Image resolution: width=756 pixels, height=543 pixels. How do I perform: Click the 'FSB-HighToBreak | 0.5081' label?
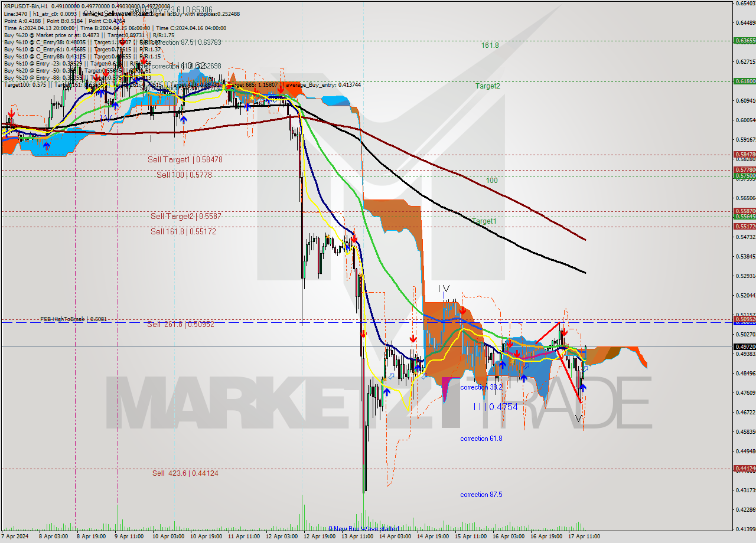coord(74,319)
